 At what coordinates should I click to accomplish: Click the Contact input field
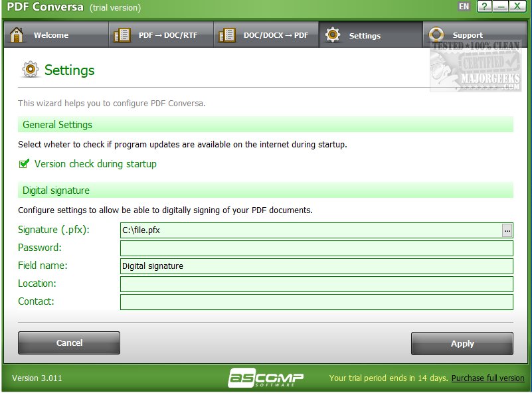point(317,302)
